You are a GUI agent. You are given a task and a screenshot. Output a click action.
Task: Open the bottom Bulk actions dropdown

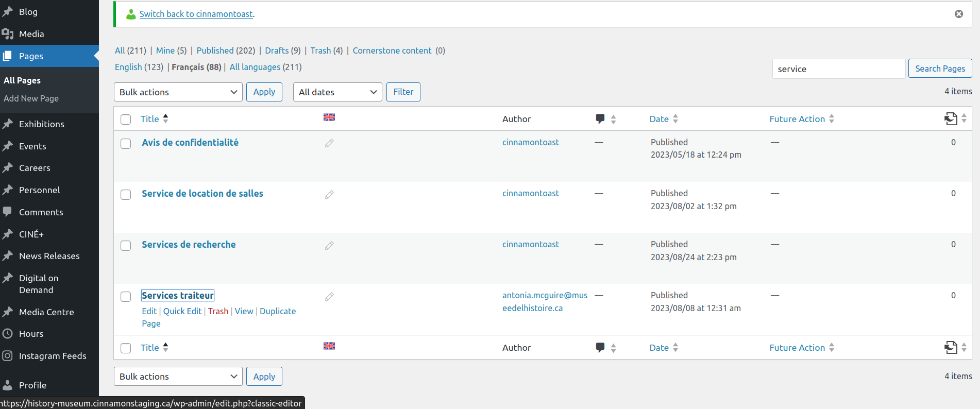[178, 377]
